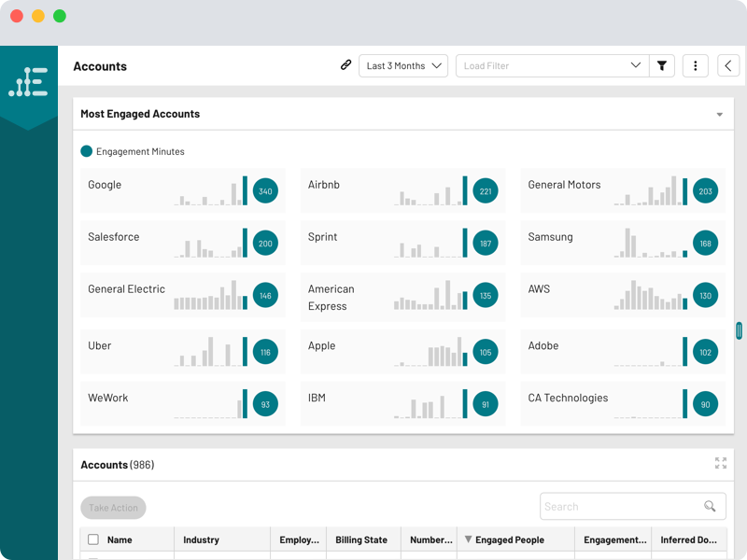The image size is (747, 560).
Task: Click the back chevron panel button
Action: click(x=728, y=65)
